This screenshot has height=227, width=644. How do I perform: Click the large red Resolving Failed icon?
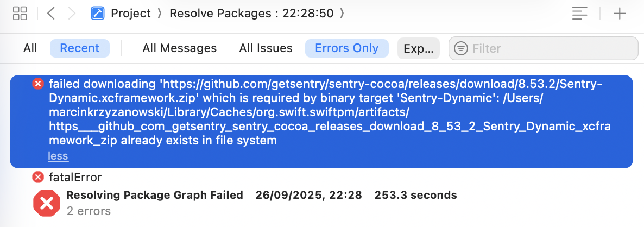click(x=47, y=203)
